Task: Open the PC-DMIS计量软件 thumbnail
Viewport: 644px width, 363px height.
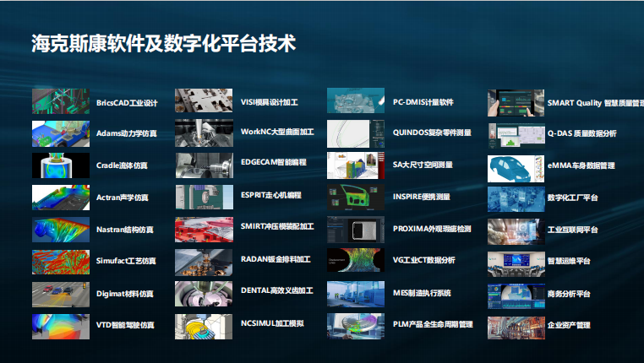Action: [356, 100]
